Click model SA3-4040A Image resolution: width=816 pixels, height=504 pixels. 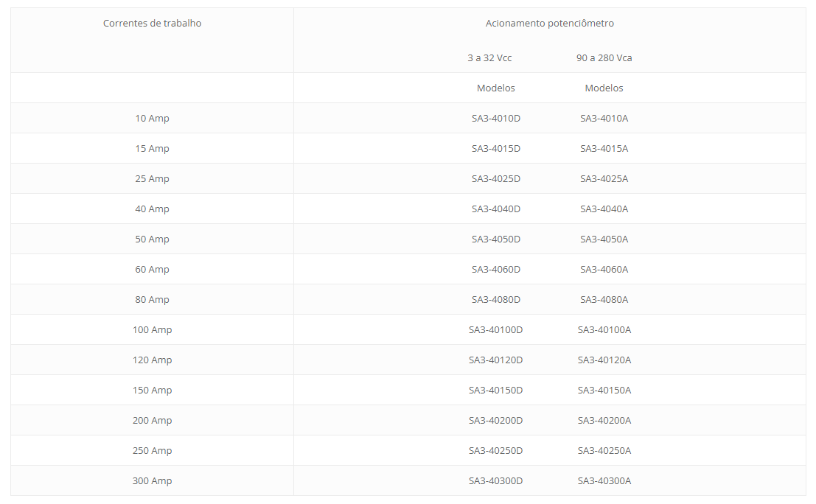tap(604, 209)
